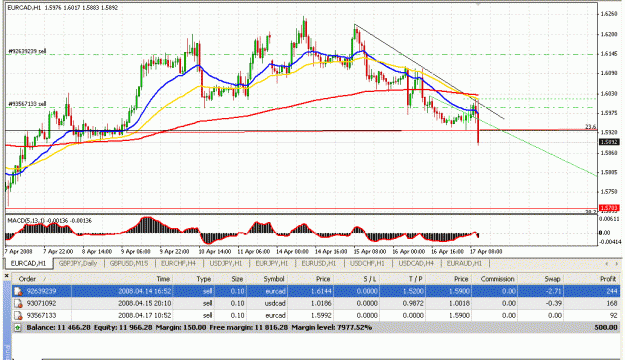Sort orders by S / L column header
The height and width of the screenshot is (360, 625).
click(369, 279)
